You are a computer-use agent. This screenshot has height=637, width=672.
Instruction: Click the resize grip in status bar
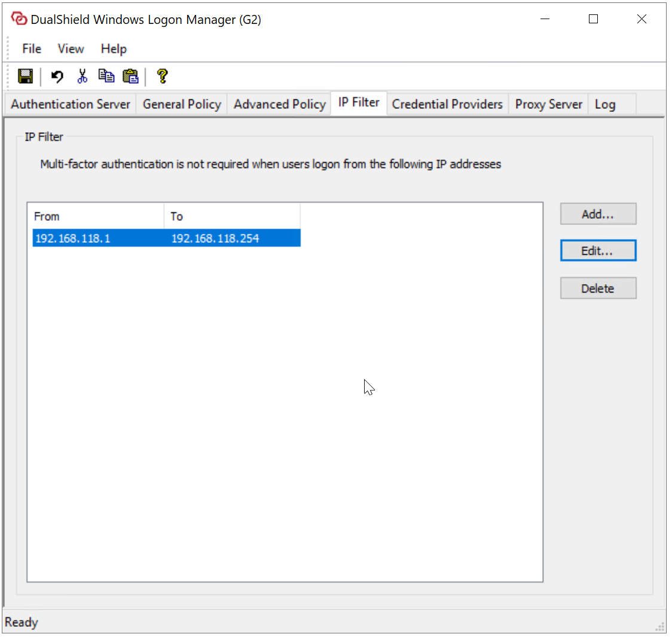click(660, 627)
